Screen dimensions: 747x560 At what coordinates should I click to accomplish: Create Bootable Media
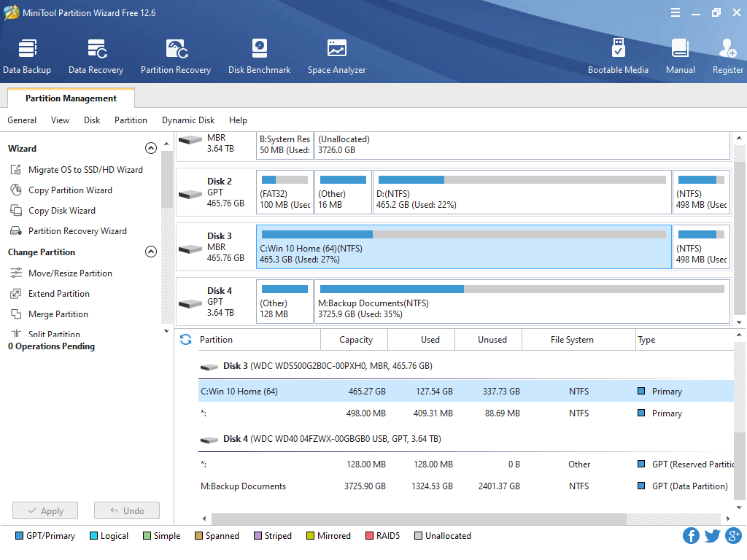coord(618,57)
